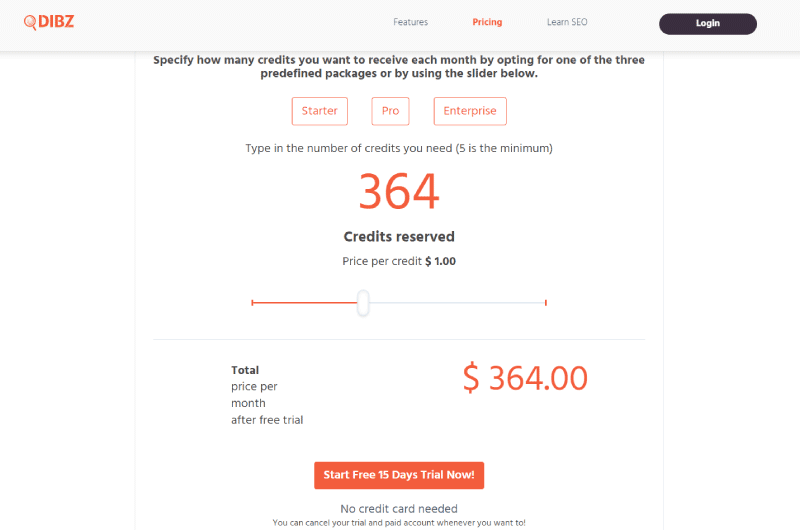Click the unfilled track right of slider handle
800x530 pixels.
(x=457, y=302)
